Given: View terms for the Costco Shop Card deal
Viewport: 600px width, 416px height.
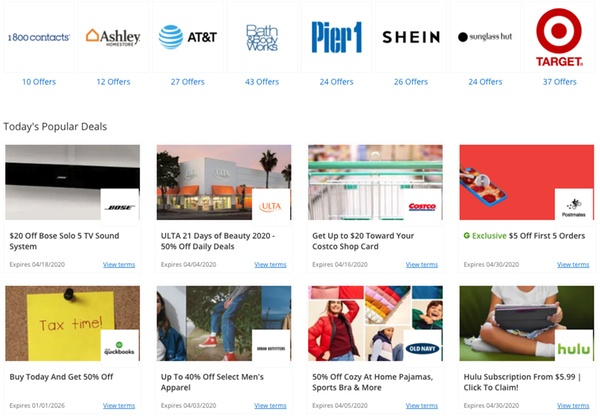Looking at the screenshot, I should 422,264.
